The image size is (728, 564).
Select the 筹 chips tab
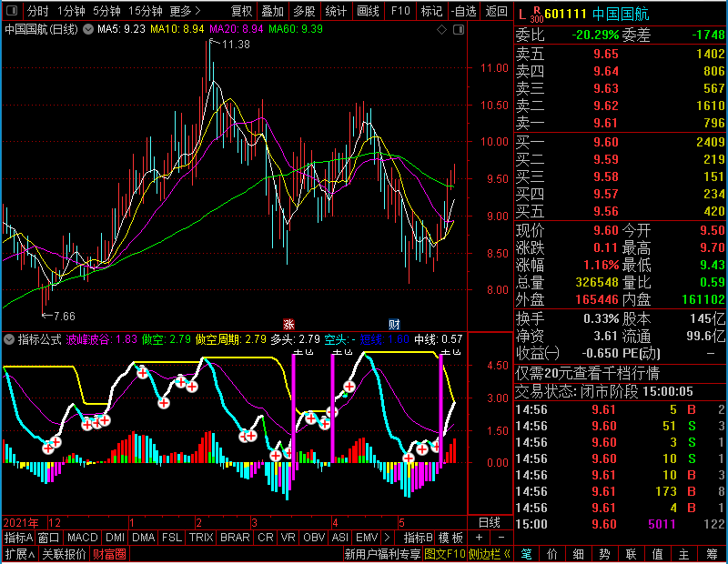point(712,554)
